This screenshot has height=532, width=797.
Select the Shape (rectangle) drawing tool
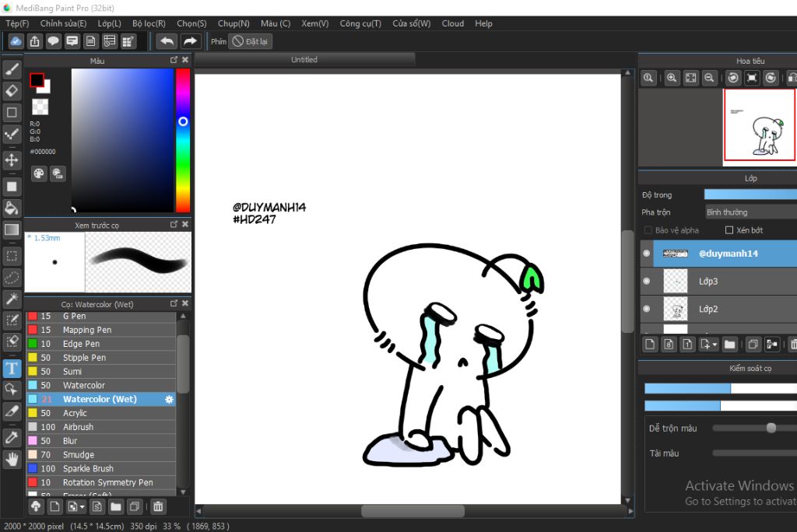coord(12,112)
